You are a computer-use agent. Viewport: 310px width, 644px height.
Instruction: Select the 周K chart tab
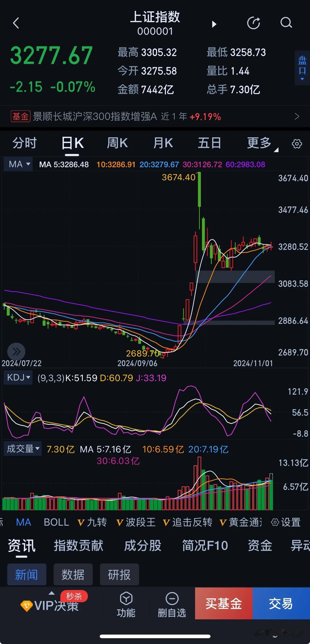pos(117,143)
